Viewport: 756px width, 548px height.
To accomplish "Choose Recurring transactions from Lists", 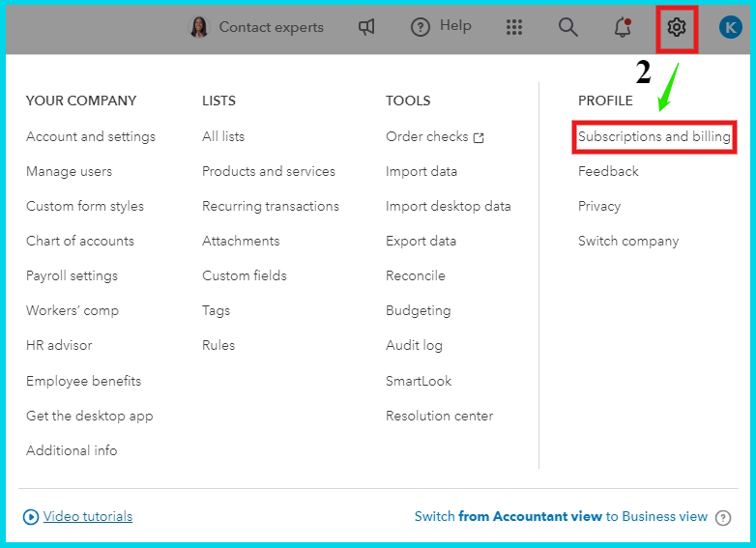I will coord(271,206).
